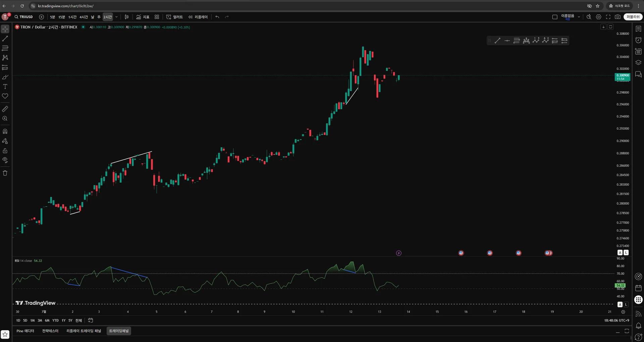This screenshot has width=644, height=342.
Task: Set the date range to 1M
Action: pyautogui.click(x=33, y=321)
